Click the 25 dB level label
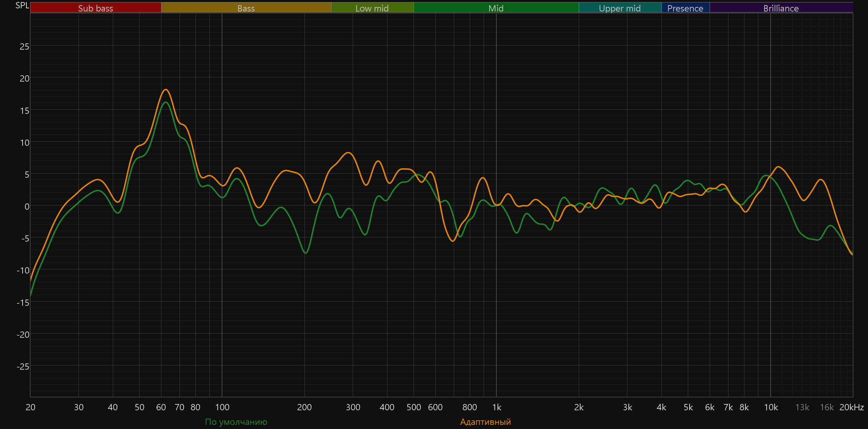This screenshot has width=868, height=429. tap(24, 47)
